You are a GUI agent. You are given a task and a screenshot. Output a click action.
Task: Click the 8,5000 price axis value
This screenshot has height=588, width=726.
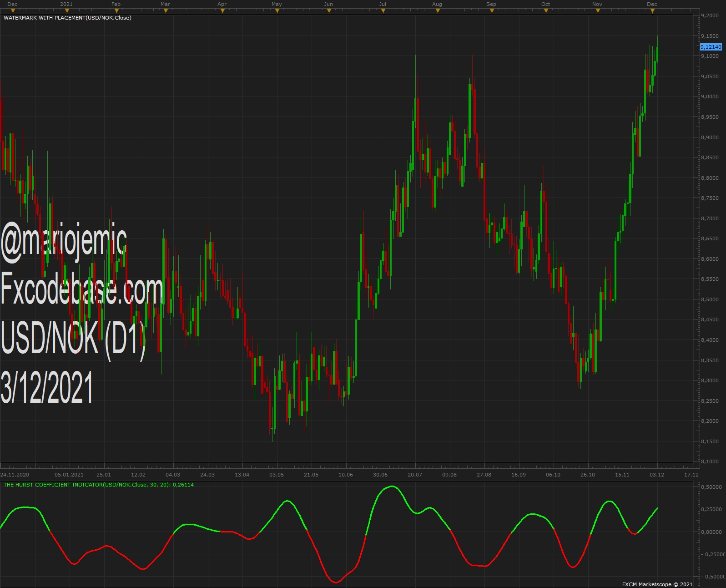[710, 299]
